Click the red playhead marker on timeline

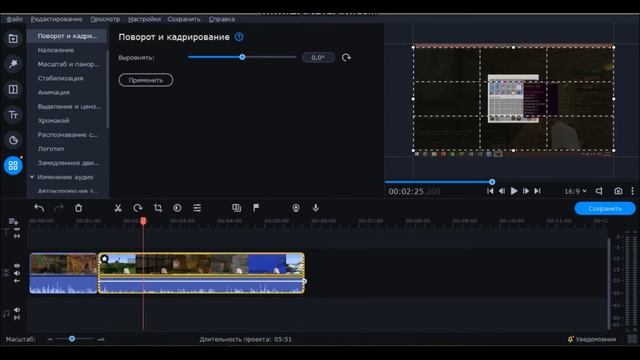(143, 221)
